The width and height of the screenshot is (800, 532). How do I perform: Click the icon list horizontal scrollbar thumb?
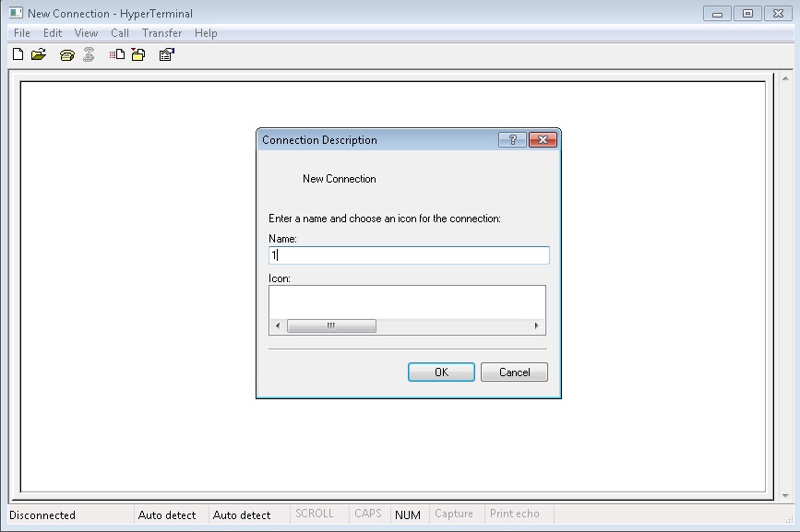332,325
